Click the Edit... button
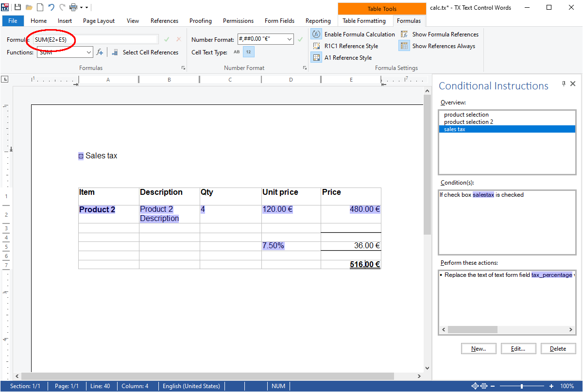Image resolution: width=583 pixels, height=392 pixels. (518, 349)
